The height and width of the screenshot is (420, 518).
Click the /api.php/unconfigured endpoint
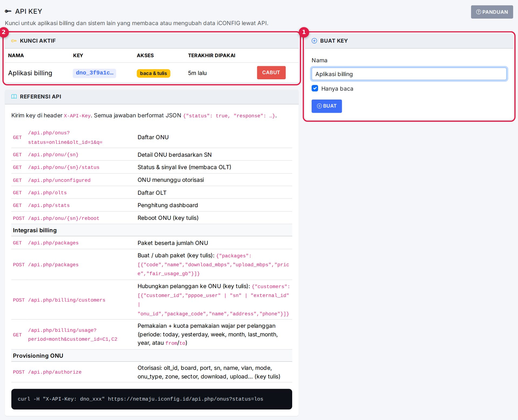coord(59,180)
